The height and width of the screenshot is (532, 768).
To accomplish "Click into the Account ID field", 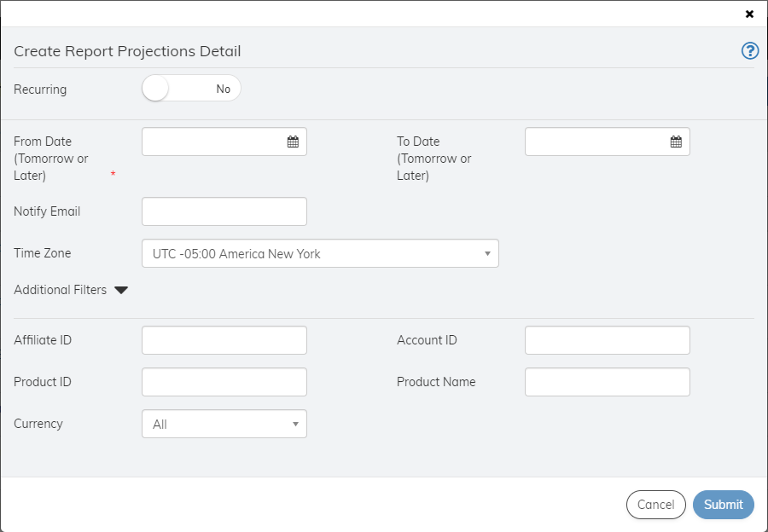I will point(608,340).
